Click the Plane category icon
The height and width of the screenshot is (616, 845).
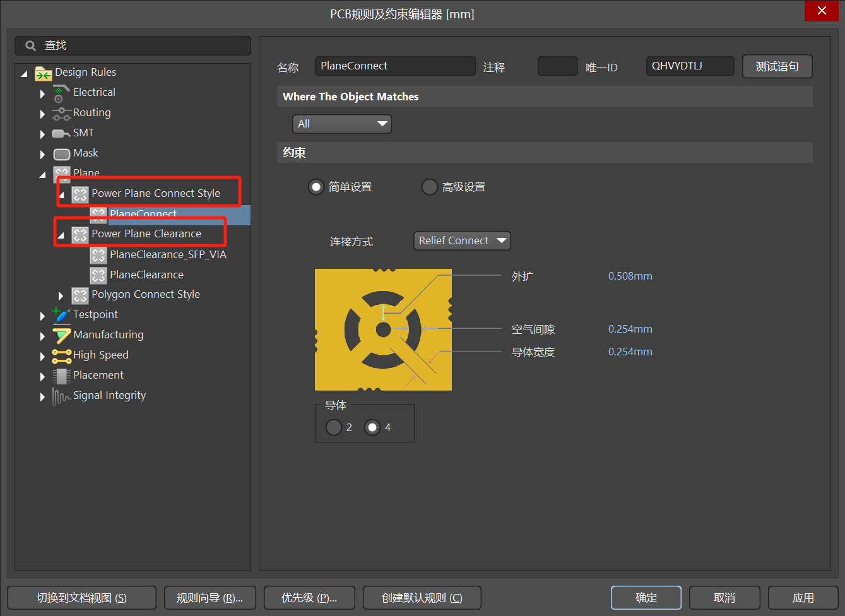point(61,174)
